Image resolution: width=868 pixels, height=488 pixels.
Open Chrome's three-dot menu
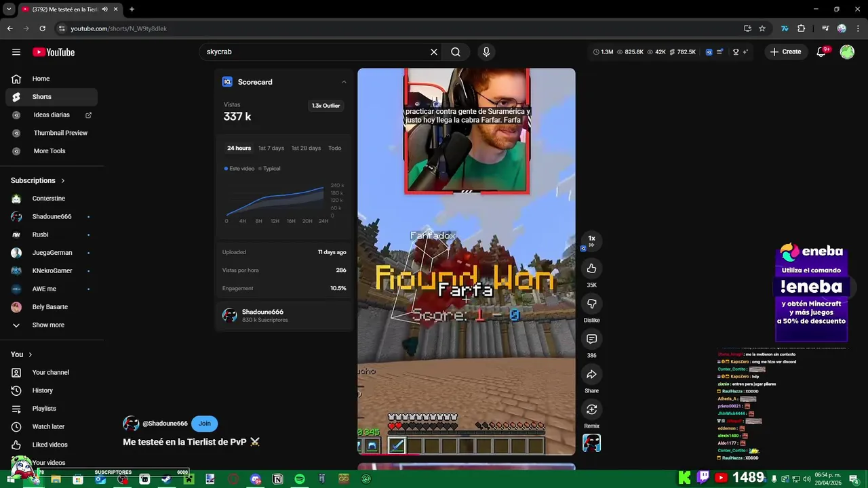pyautogui.click(x=857, y=28)
